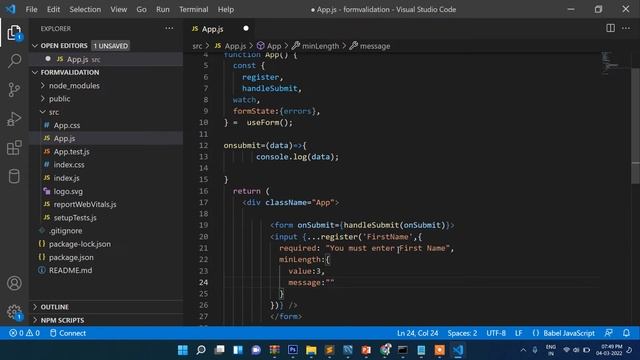Open Source Control view

pyautogui.click(x=14, y=89)
